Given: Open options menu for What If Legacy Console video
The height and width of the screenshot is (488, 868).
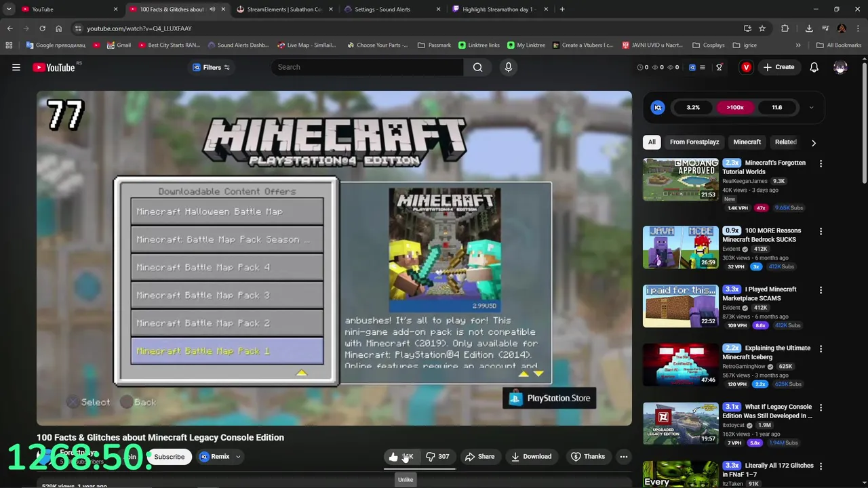Looking at the screenshot, I should click(x=821, y=408).
